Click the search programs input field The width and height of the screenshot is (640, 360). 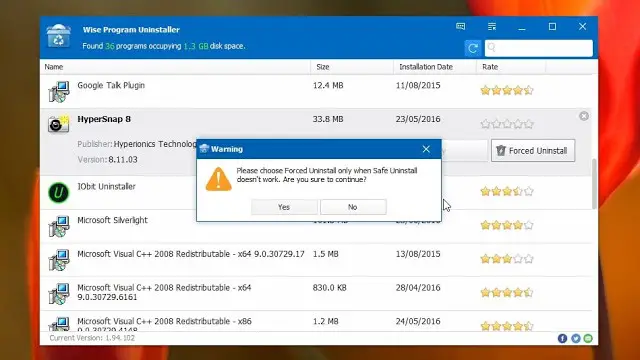tap(539, 48)
